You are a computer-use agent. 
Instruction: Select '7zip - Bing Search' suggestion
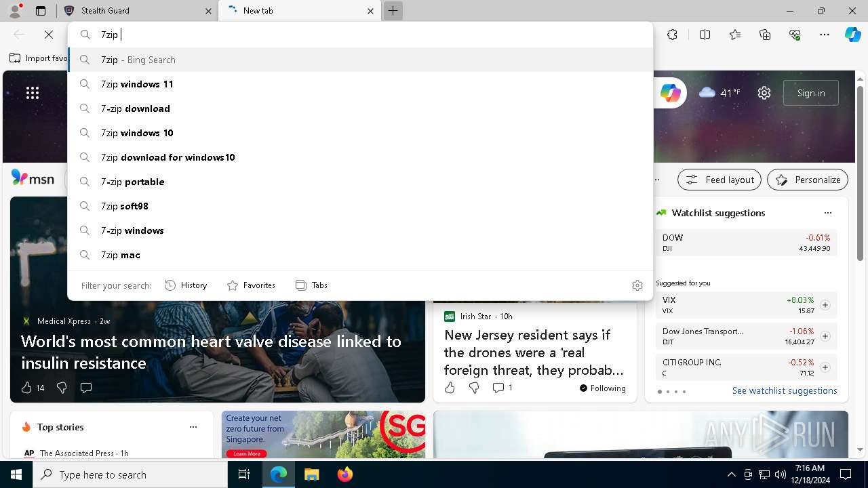coord(360,60)
